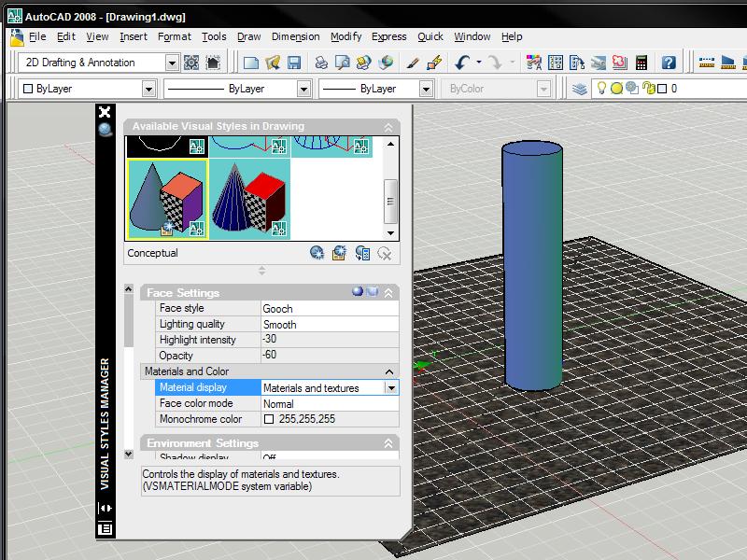The image size is (747, 560).
Task: Open the Draw menu
Action: tap(248, 36)
